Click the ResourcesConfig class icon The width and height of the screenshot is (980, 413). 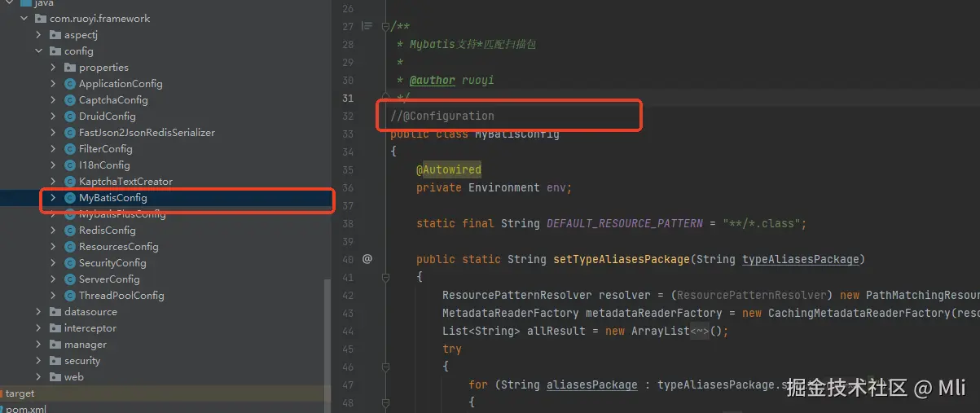click(x=70, y=246)
